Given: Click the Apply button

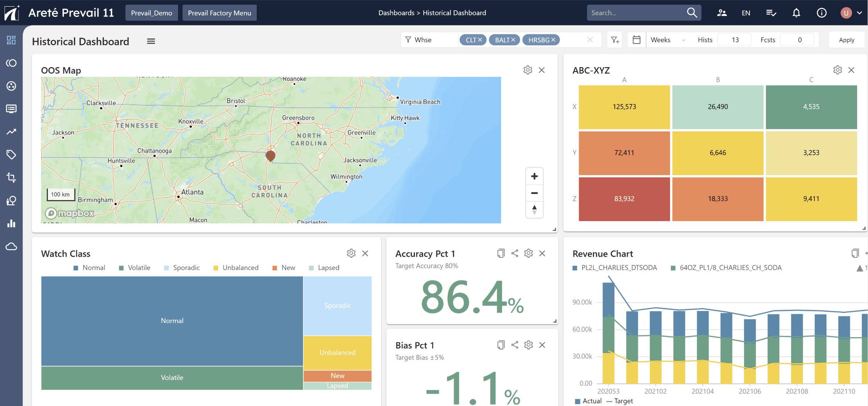Looking at the screenshot, I should pyautogui.click(x=847, y=40).
